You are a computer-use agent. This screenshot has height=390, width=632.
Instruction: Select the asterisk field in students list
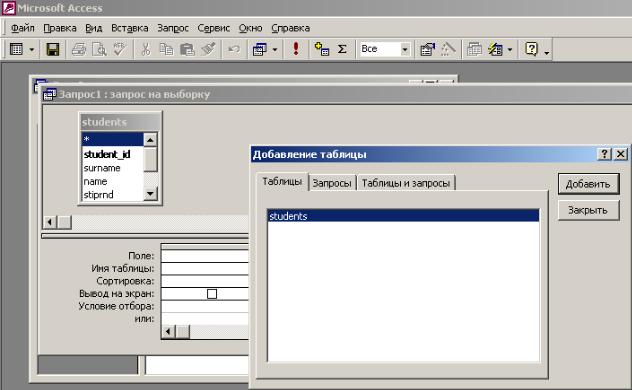112,139
